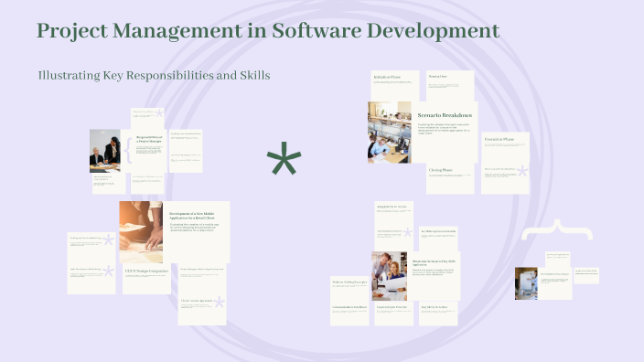The image size is (644, 362).
Task: Select the whiteboard presentation photo at right
Action: (x=526, y=283)
